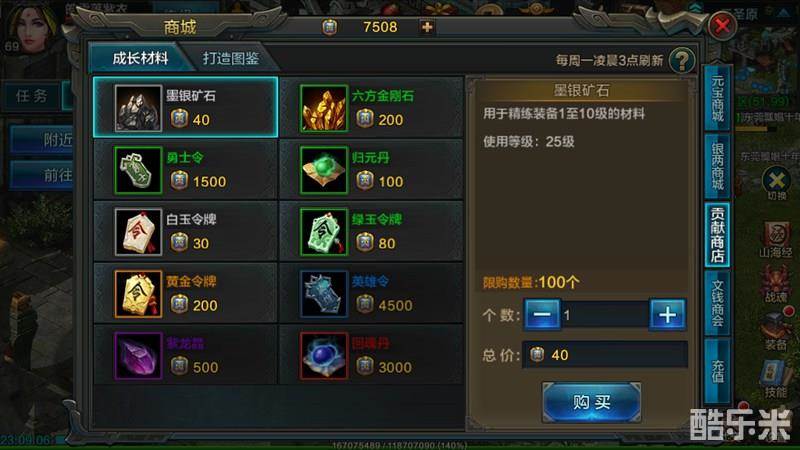Click the quantity input field showing 1

[605, 315]
